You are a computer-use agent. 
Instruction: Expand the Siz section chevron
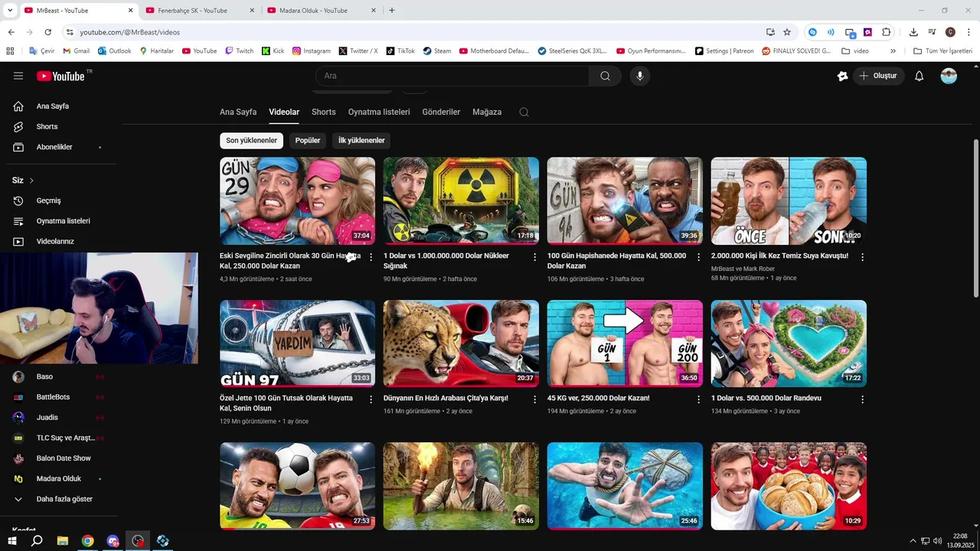coord(31,181)
